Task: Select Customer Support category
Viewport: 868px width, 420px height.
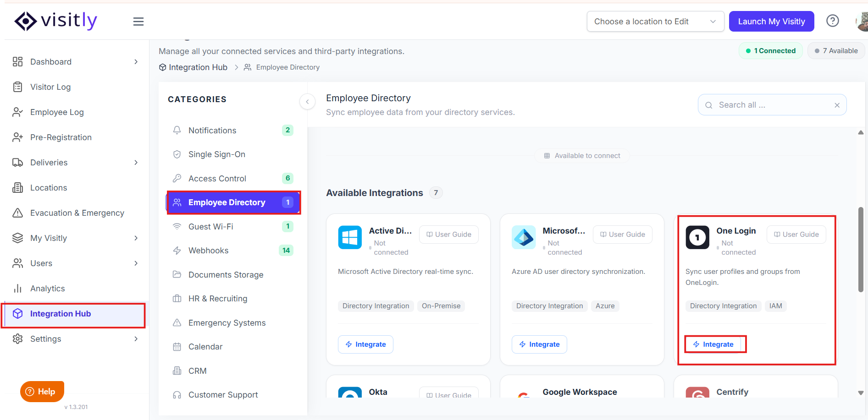Action: pos(233,395)
